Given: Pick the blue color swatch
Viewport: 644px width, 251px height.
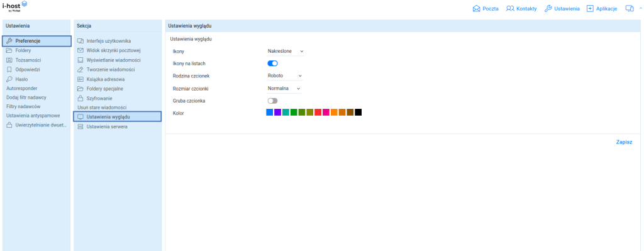Looking at the screenshot, I should pos(269,112).
